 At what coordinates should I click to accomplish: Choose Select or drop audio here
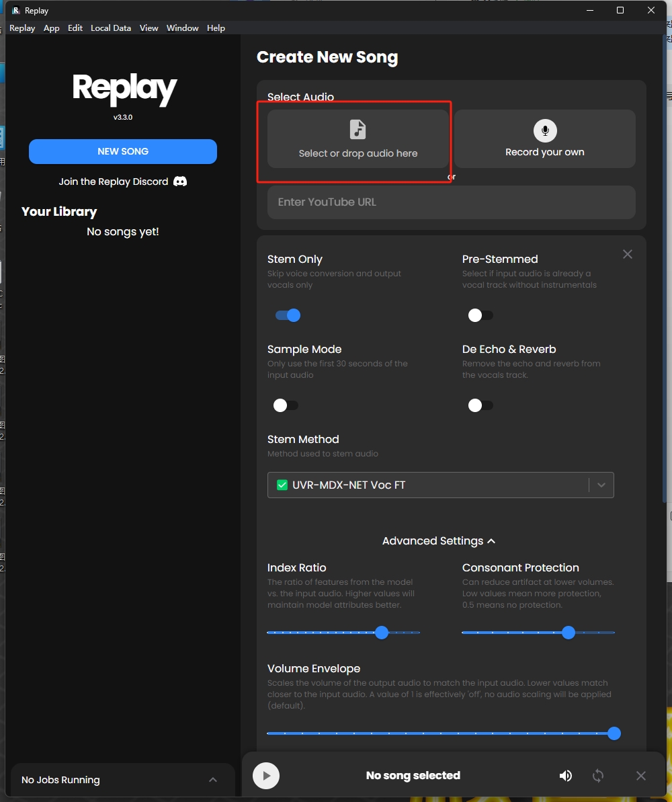click(358, 138)
